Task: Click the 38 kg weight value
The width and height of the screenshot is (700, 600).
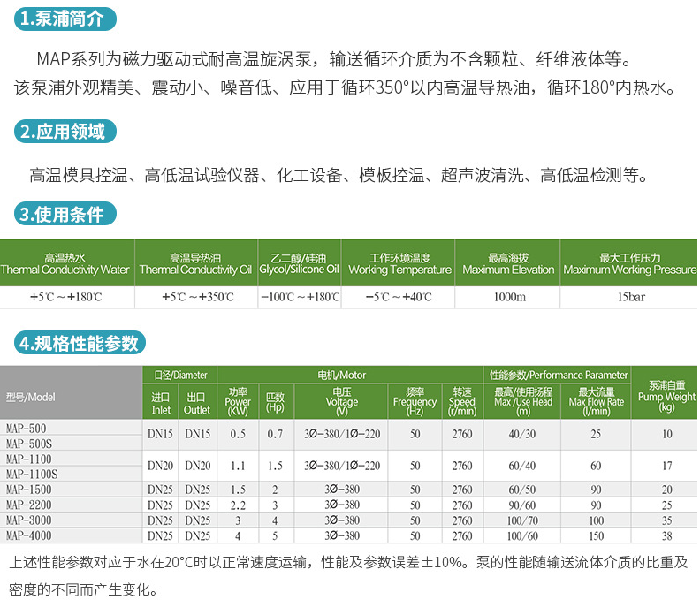Action: coord(667,535)
